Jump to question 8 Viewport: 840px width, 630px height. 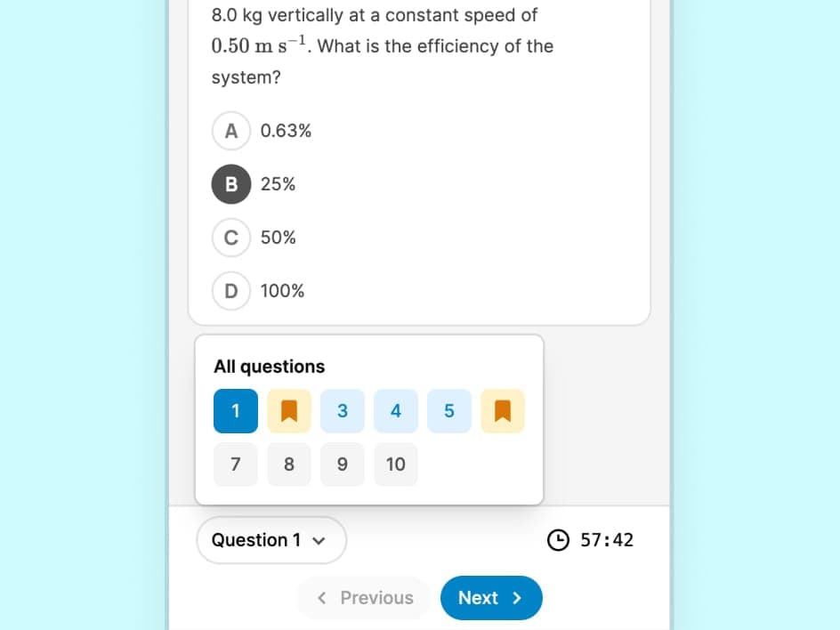[289, 464]
